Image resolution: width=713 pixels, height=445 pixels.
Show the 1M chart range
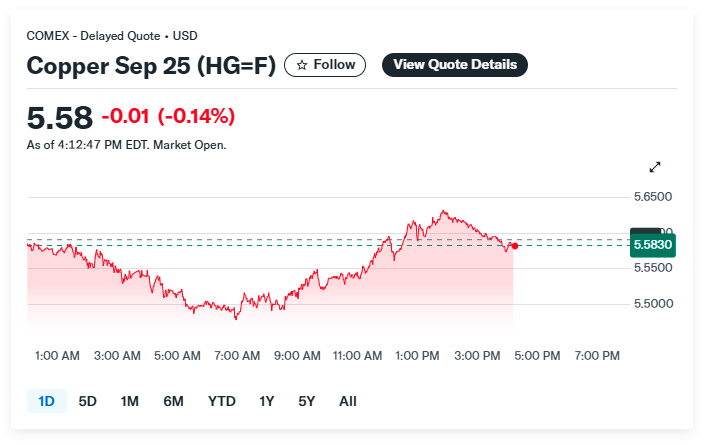[129, 401]
